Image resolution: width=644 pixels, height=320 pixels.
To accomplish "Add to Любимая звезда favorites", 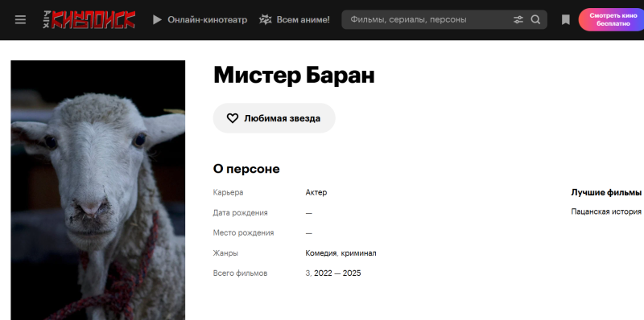I will point(274,118).
